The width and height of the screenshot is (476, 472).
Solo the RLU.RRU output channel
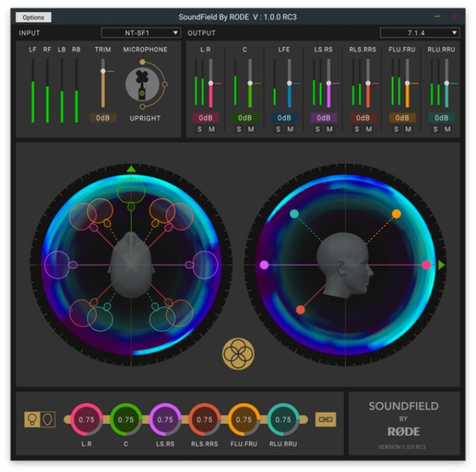[x=435, y=129]
